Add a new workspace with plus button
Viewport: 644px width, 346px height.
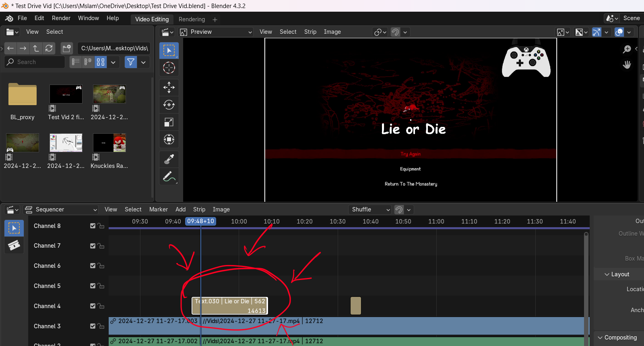215,19
